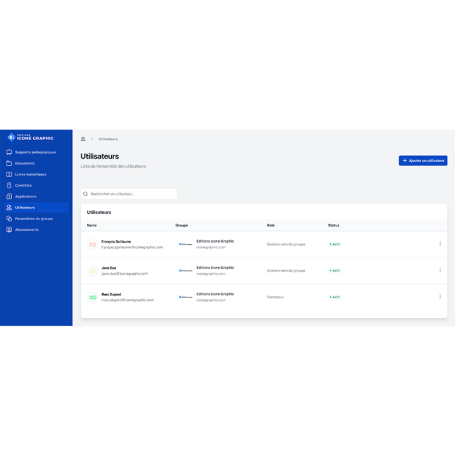The width and height of the screenshot is (455, 455).
Task: Click email francois.guillaume@iconegraphic.com
Action: (132, 247)
